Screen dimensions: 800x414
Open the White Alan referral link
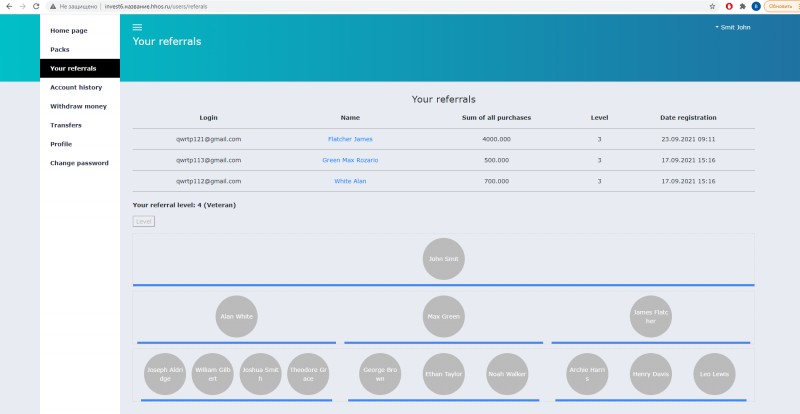coord(350,181)
